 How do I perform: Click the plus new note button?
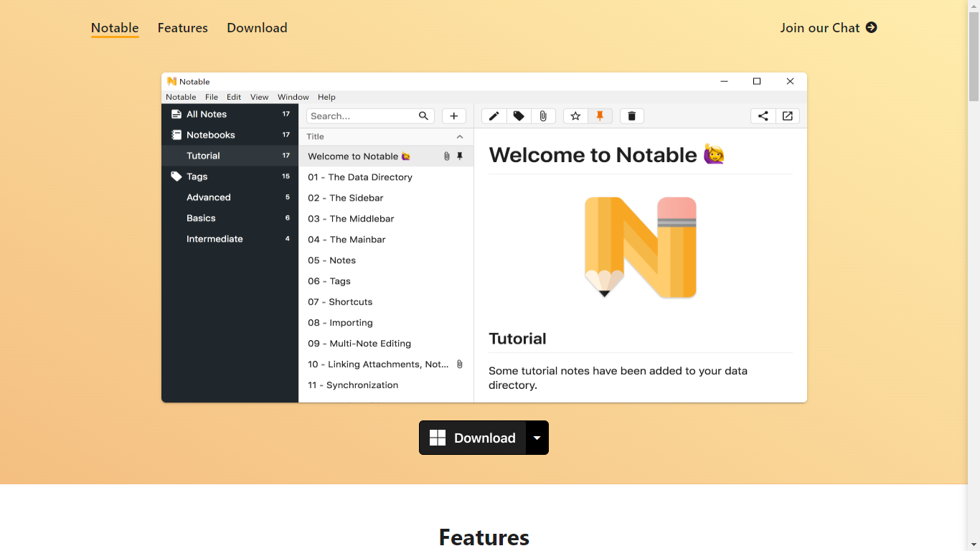(453, 116)
